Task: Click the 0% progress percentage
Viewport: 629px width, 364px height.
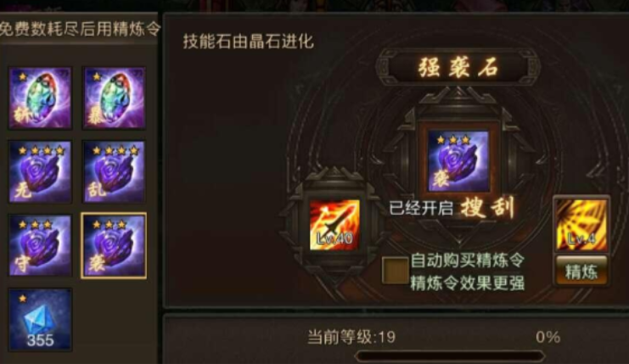Action: pyautogui.click(x=548, y=337)
